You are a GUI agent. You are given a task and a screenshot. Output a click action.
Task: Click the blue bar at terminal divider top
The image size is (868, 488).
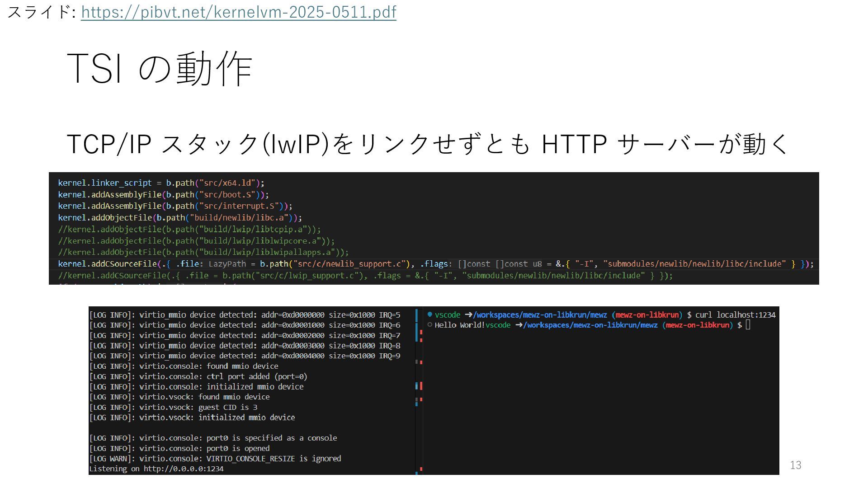pos(416,315)
